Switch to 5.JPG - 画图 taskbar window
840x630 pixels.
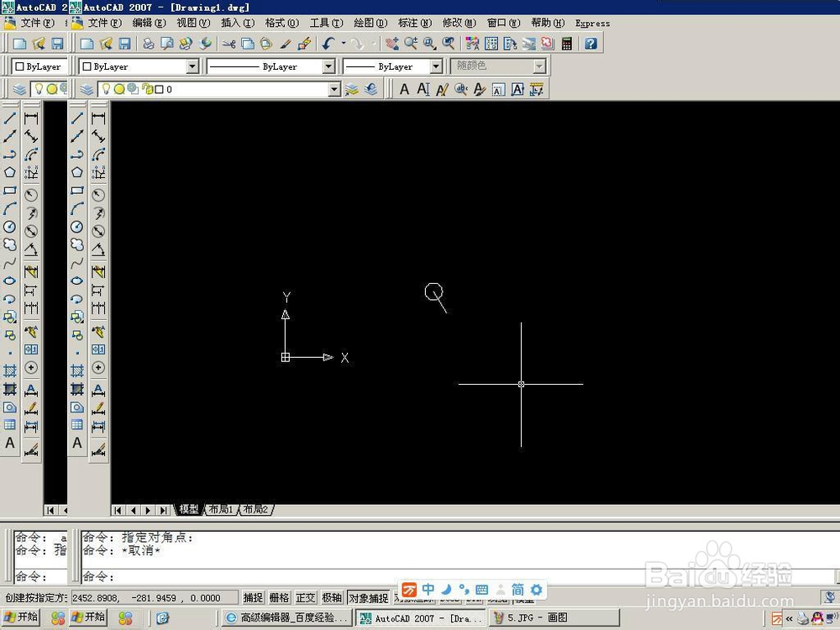point(554,617)
